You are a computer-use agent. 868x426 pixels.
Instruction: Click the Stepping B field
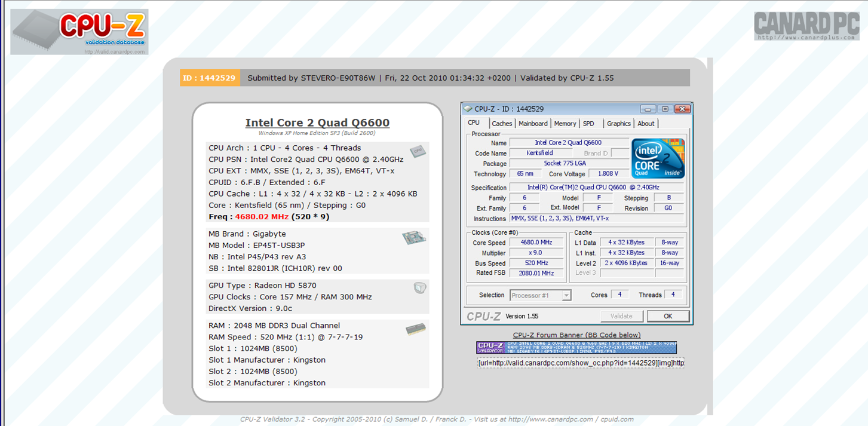pos(668,198)
